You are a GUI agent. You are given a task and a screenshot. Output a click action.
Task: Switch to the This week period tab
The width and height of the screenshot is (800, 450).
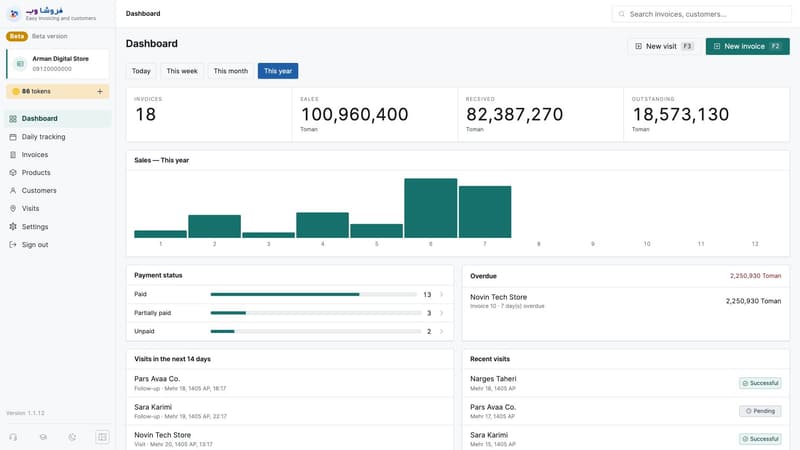(182, 71)
